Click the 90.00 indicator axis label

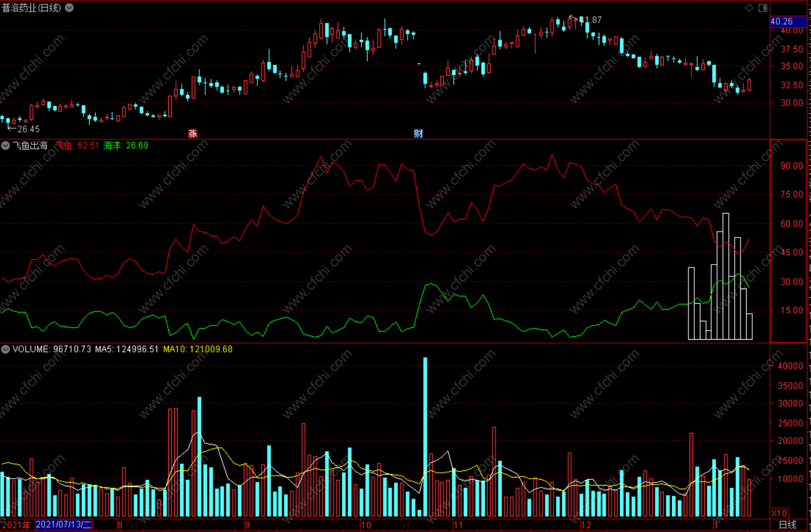[x=792, y=166]
